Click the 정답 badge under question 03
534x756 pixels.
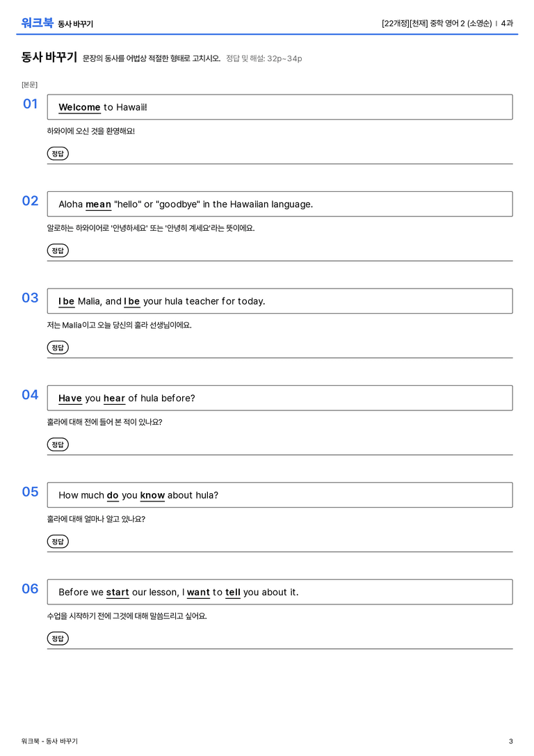tap(58, 347)
